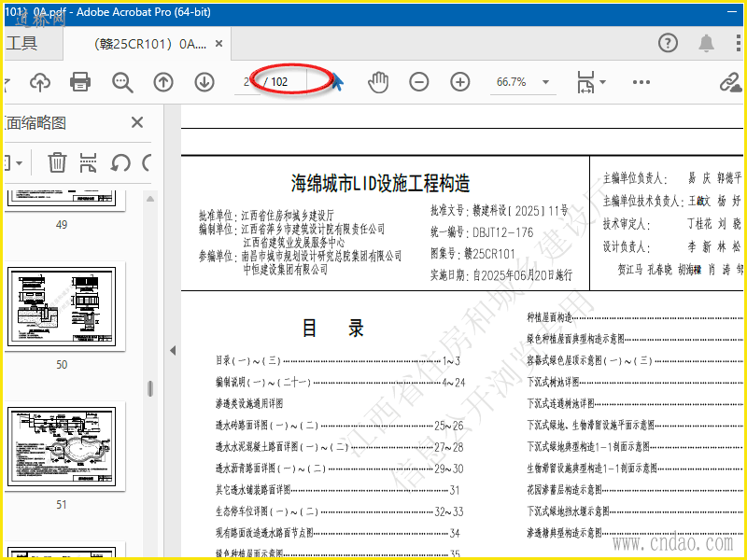Click thumbnail scrollbar up arrow
Screen dimensions: 747x560
point(150,199)
